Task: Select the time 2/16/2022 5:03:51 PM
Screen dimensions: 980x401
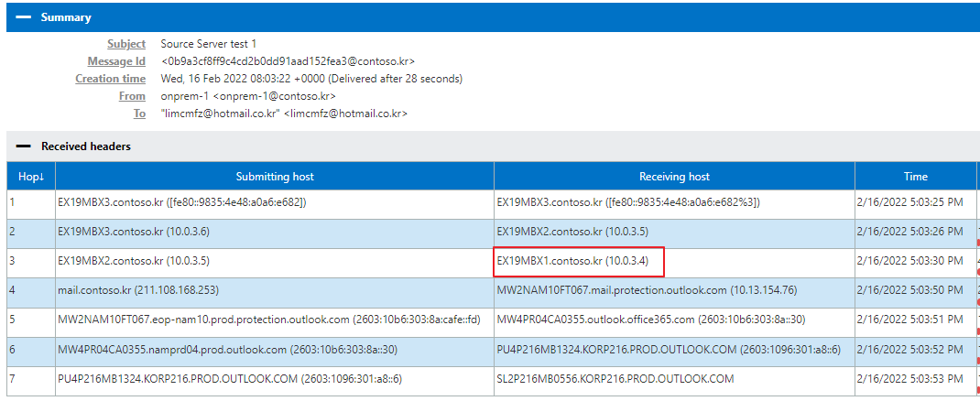Action: coord(911,320)
